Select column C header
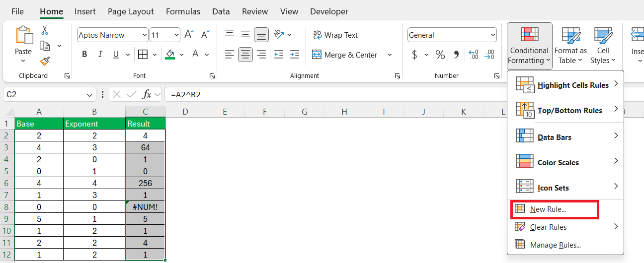Viewport: 644px width, 263px height. 145,112
